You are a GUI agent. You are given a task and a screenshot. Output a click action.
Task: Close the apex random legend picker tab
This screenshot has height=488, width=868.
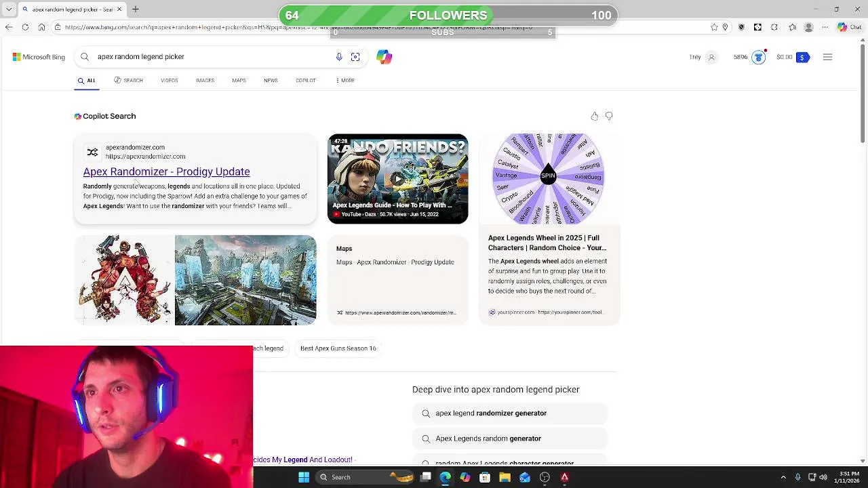pyautogui.click(x=119, y=9)
